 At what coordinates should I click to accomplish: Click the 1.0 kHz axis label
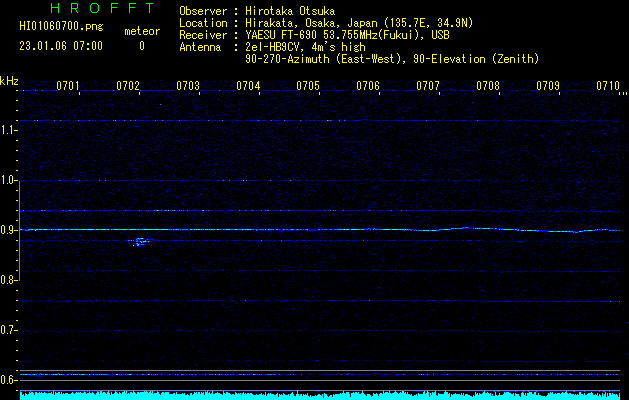pyautogui.click(x=8, y=180)
